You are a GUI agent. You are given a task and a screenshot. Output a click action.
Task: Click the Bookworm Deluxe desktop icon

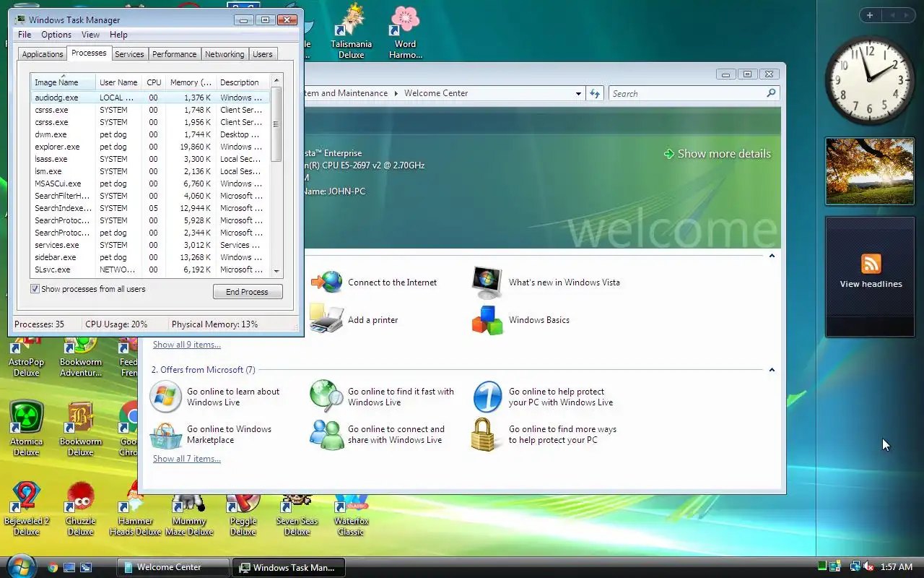[x=80, y=430]
